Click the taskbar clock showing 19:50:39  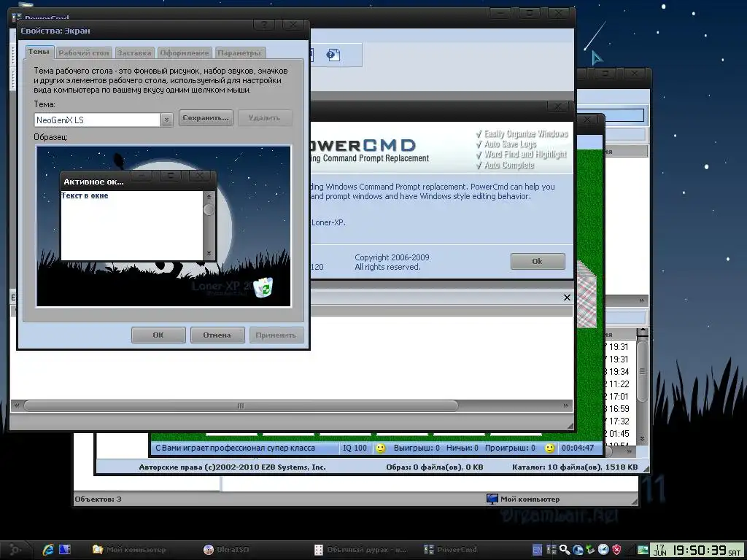coord(698,550)
